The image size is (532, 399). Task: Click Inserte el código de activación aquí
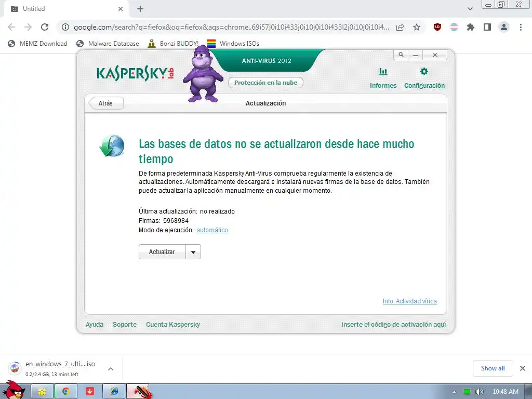click(x=394, y=324)
